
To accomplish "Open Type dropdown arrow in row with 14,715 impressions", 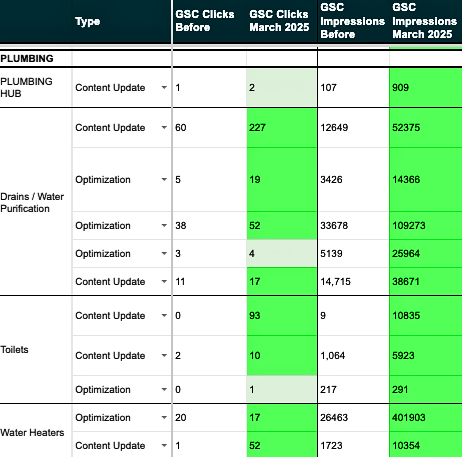I will [164, 282].
